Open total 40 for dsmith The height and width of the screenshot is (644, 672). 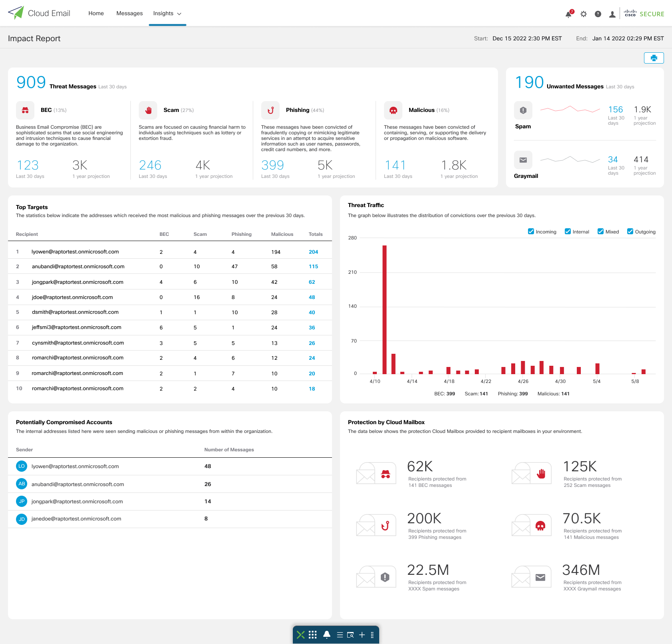click(x=312, y=313)
